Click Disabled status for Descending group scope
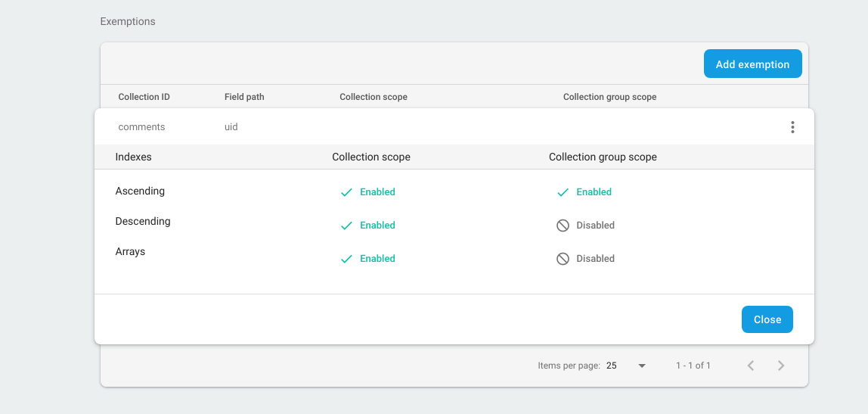Image resolution: width=868 pixels, height=414 pixels. (x=595, y=226)
